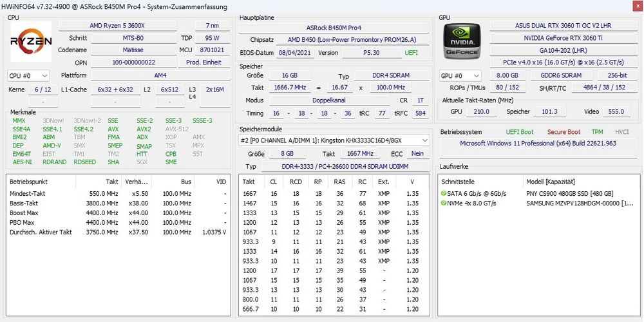
Task: Click the NVIDIA GeForce logo
Action: pos(462,42)
